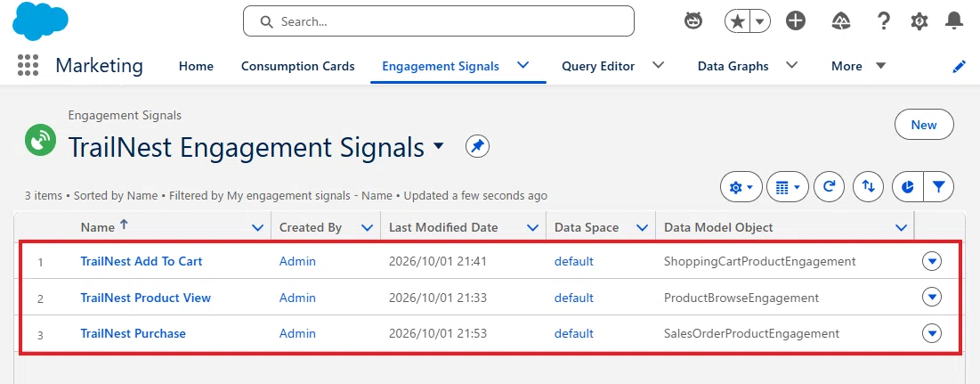Open the Setup gear icon
Viewport: 980px width, 384px height.
click(919, 22)
